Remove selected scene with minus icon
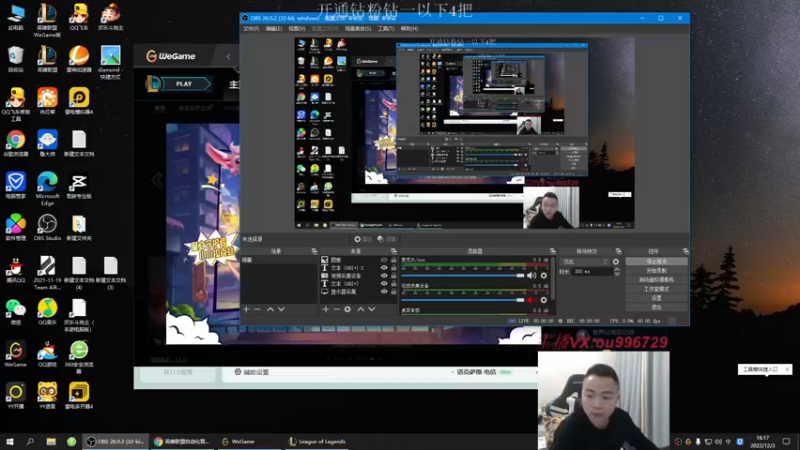Image resolution: width=800 pixels, height=450 pixels. pyautogui.click(x=257, y=309)
